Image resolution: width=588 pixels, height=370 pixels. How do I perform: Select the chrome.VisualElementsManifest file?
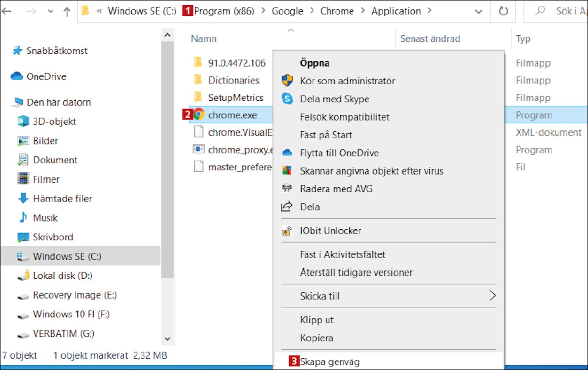point(233,132)
